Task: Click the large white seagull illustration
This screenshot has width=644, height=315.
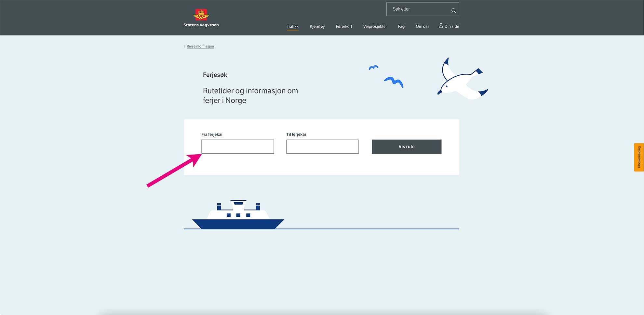Action: tap(461, 80)
